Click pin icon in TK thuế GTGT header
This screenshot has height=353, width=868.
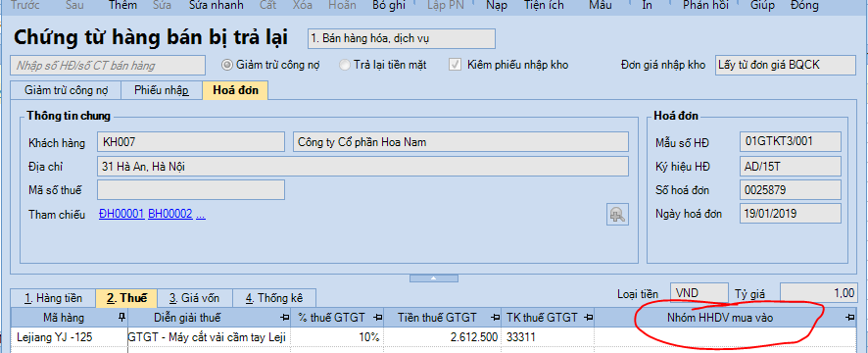click(589, 318)
